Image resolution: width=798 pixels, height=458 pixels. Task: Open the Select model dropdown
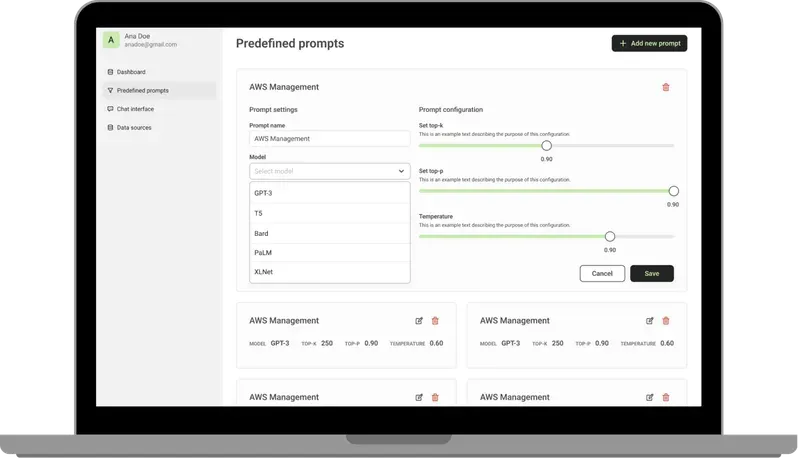tap(330, 171)
